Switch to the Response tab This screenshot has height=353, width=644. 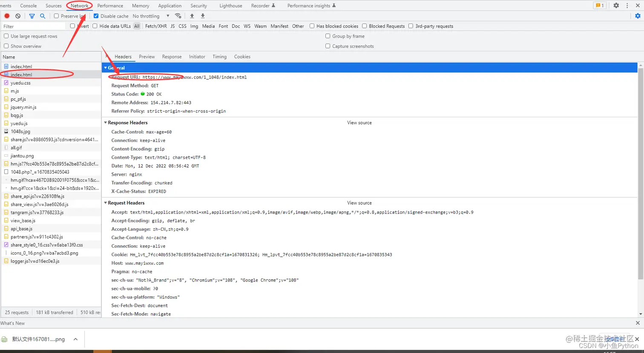click(172, 57)
